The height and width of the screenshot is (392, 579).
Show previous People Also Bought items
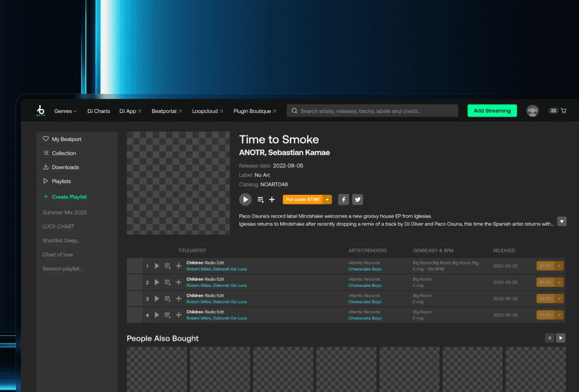(x=549, y=338)
